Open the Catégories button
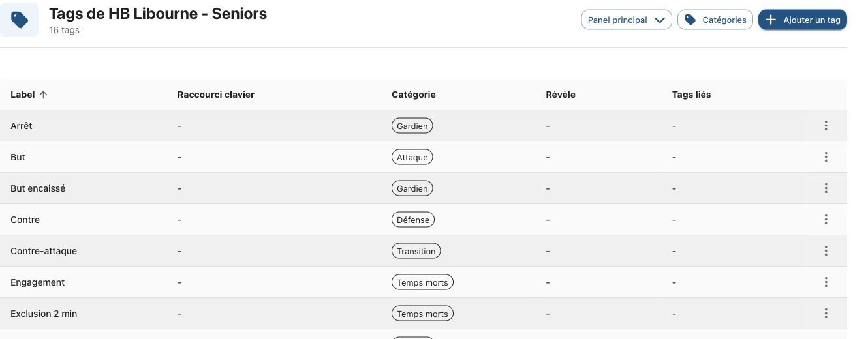The image size is (868, 339). [715, 20]
